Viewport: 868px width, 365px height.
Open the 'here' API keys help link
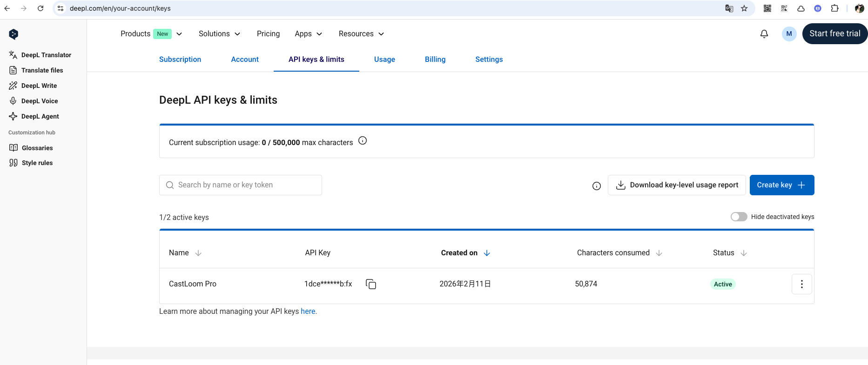click(x=308, y=312)
